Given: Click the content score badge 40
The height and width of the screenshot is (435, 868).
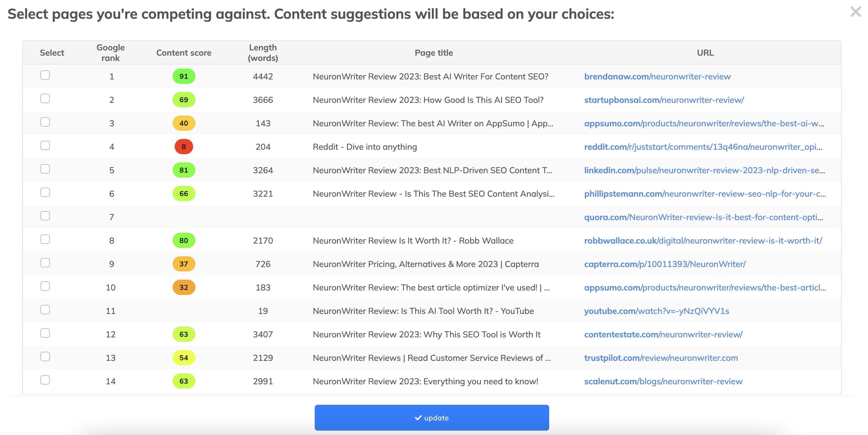Looking at the screenshot, I should pos(184,123).
